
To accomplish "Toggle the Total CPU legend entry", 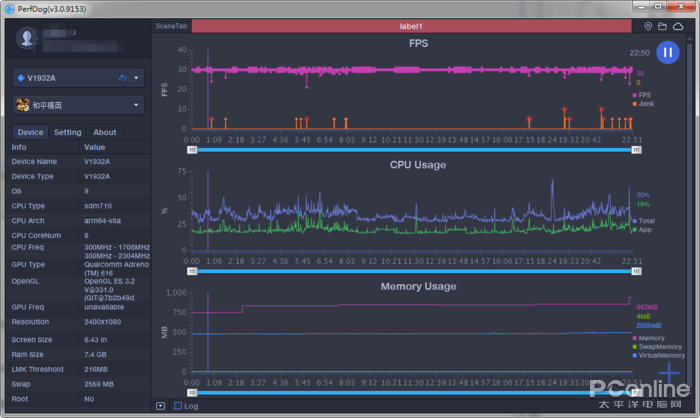I will (x=644, y=221).
